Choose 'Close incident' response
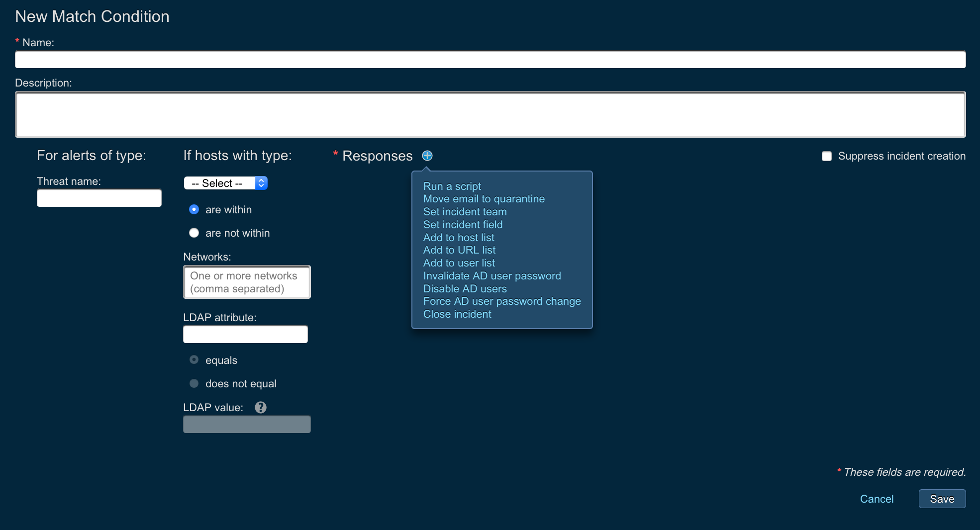The width and height of the screenshot is (980, 530). [x=457, y=314]
